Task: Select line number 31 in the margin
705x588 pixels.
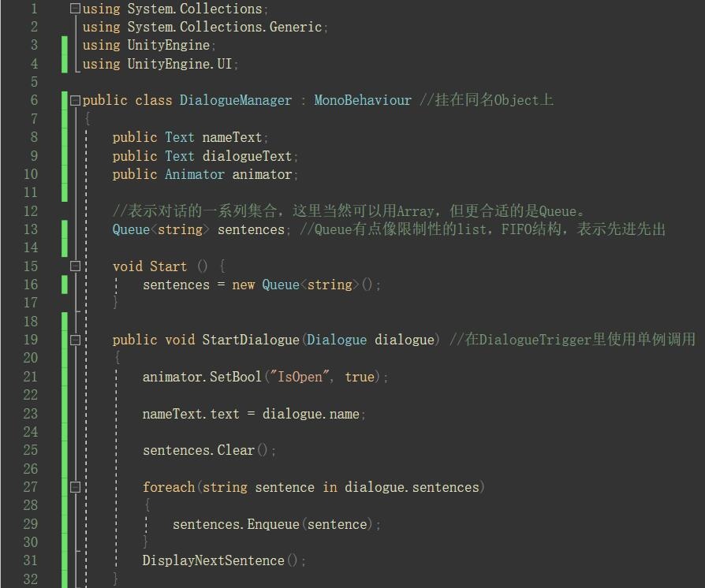Action: click(x=30, y=560)
